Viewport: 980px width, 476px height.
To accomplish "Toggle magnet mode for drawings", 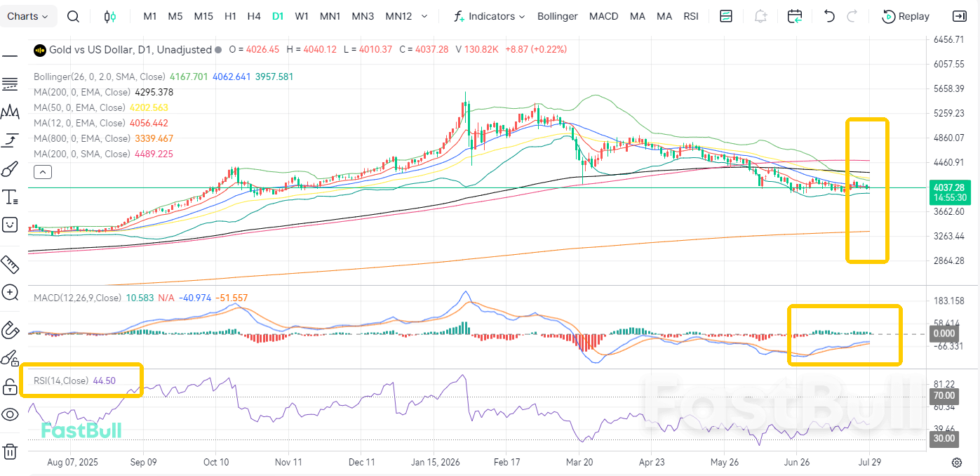I will tap(10, 330).
